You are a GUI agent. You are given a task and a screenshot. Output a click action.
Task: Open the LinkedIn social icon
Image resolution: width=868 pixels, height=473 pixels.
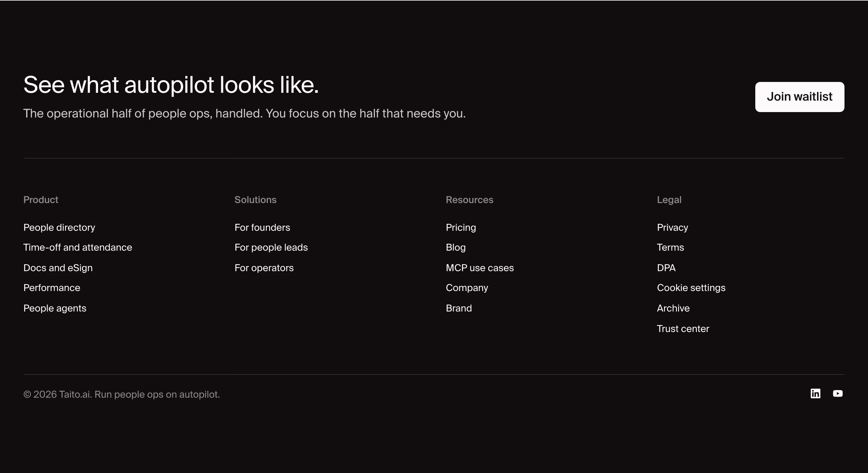815,393
